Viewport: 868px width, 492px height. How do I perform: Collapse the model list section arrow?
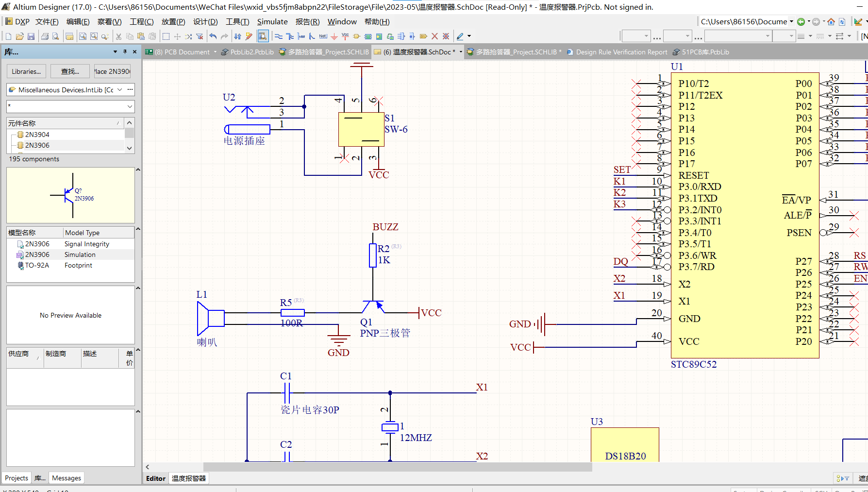138,229
